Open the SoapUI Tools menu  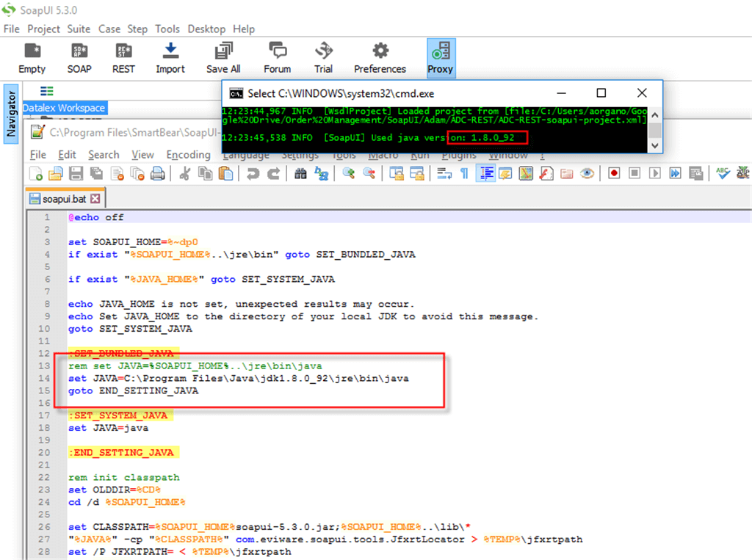click(x=167, y=29)
